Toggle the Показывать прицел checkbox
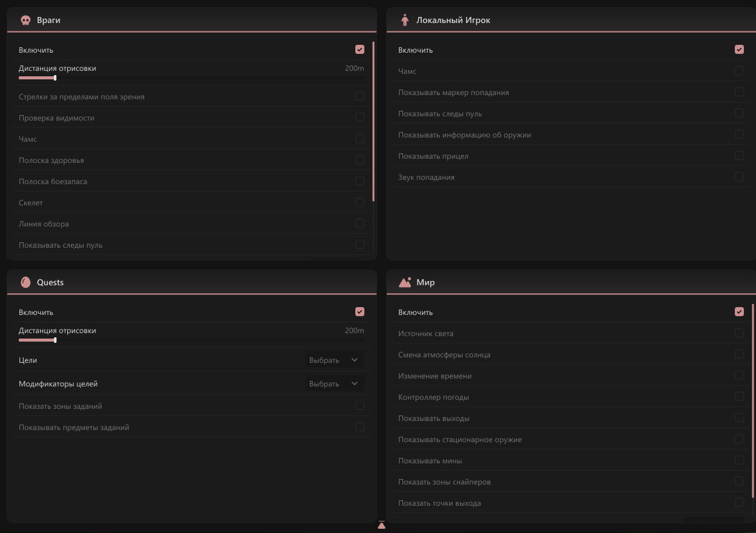This screenshot has height=533, width=756. click(739, 156)
